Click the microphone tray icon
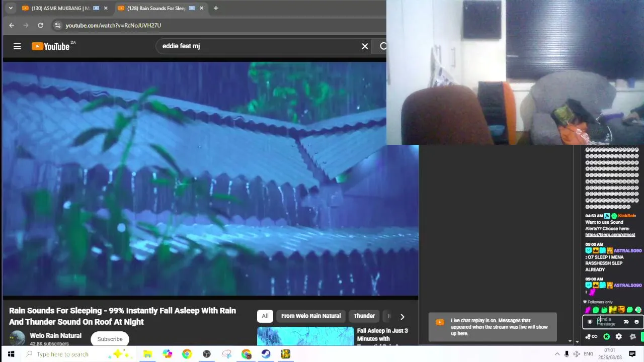The height and width of the screenshot is (362, 644). coord(567,354)
